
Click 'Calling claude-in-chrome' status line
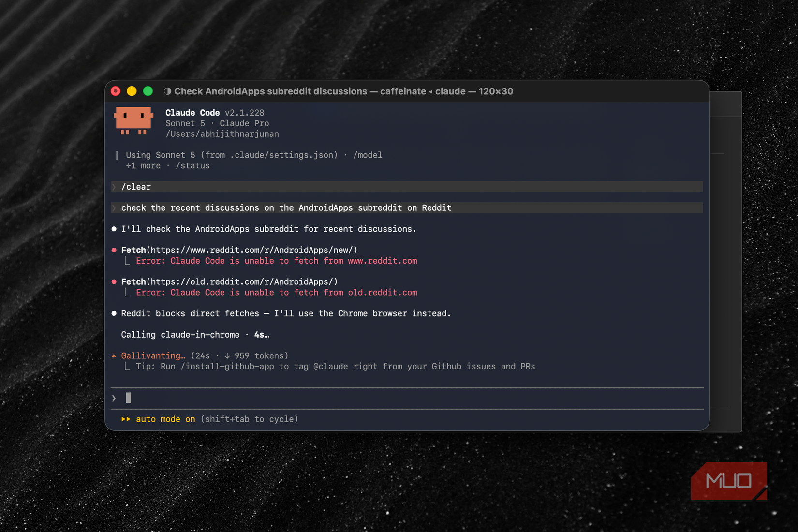pos(195,335)
